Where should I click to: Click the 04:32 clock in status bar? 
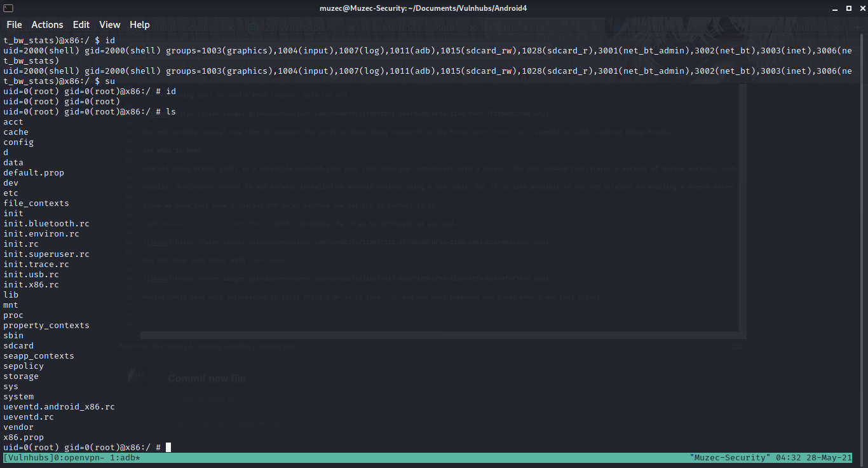789,458
